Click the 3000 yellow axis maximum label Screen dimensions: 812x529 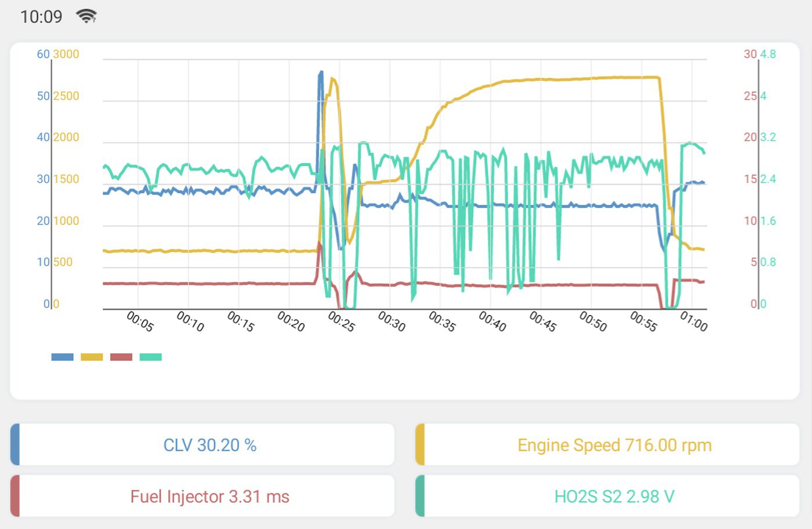pyautogui.click(x=66, y=54)
